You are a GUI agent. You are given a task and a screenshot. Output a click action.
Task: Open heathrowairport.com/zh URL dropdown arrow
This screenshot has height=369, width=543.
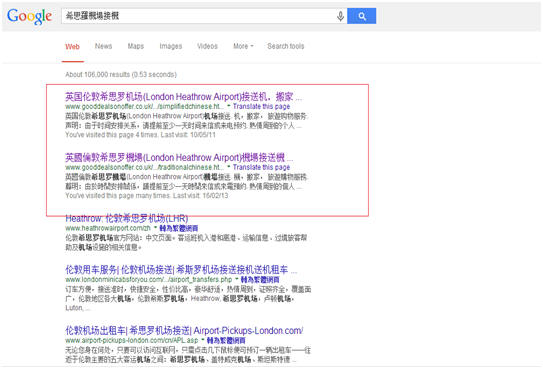tap(156, 227)
